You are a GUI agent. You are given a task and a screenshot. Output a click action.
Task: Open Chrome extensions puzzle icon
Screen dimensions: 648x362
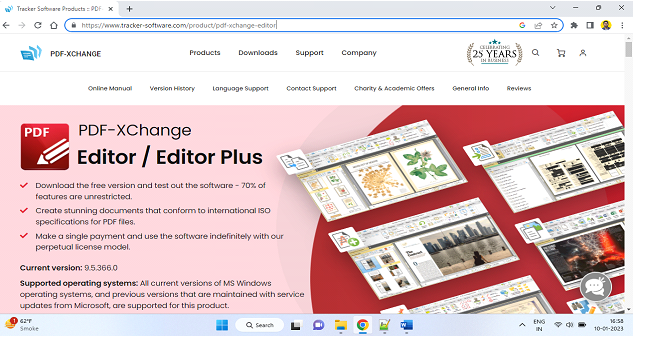574,25
